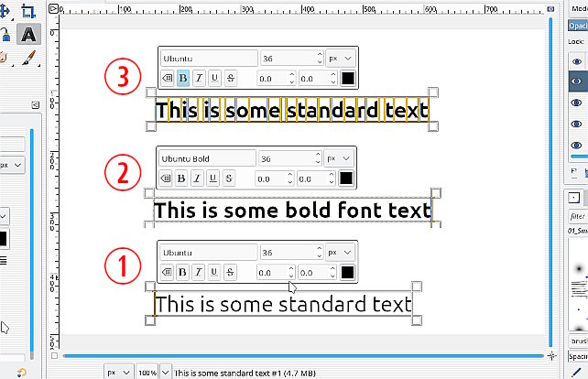Screen dimensions: 588x379
Task: Toggle visibility eye of the highlighted selected layer
Action: pos(577,81)
